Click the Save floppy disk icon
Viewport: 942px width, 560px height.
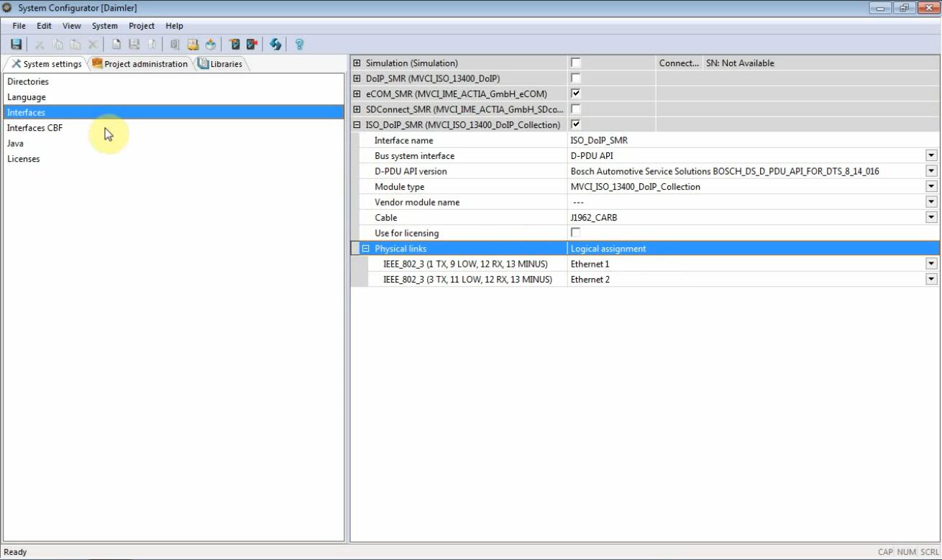click(x=16, y=45)
